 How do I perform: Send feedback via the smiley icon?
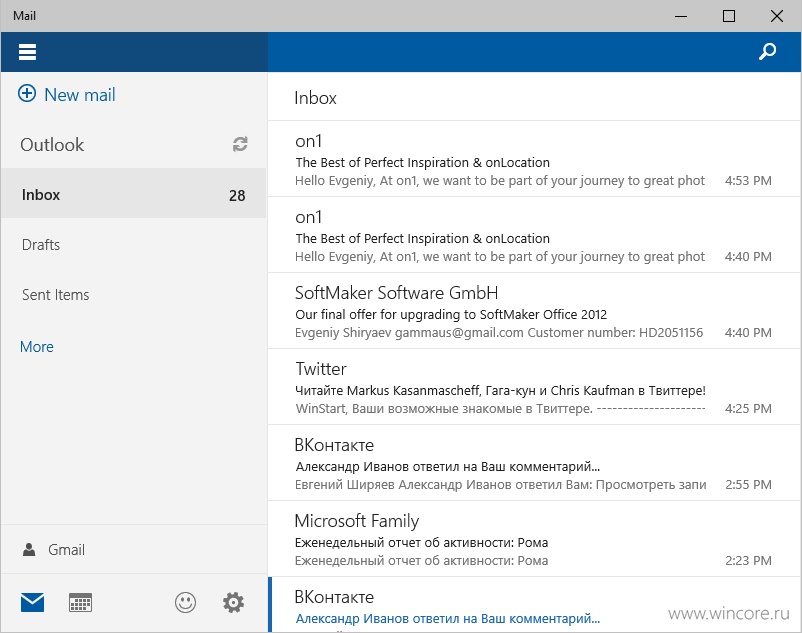click(185, 602)
